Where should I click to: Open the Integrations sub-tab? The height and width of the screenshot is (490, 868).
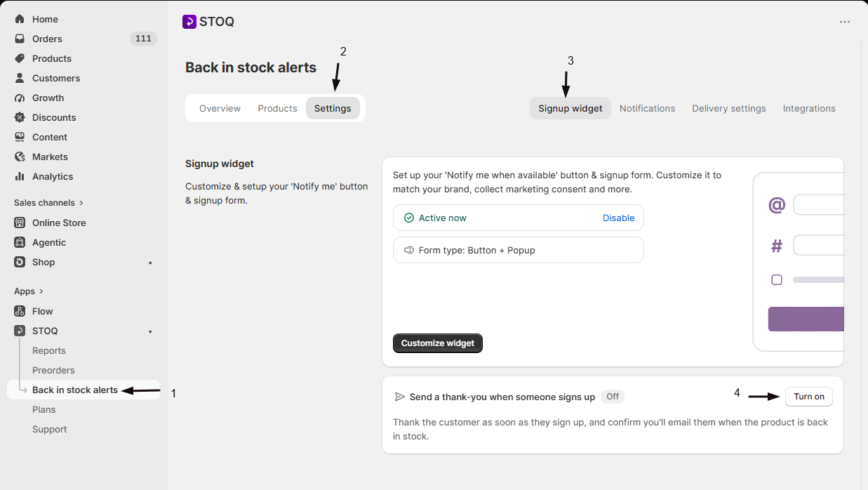809,108
